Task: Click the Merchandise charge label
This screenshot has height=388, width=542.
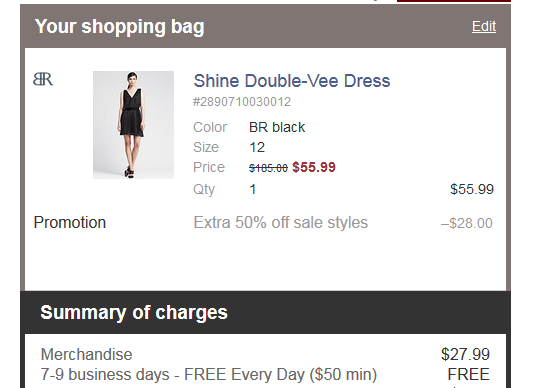Action: point(86,354)
